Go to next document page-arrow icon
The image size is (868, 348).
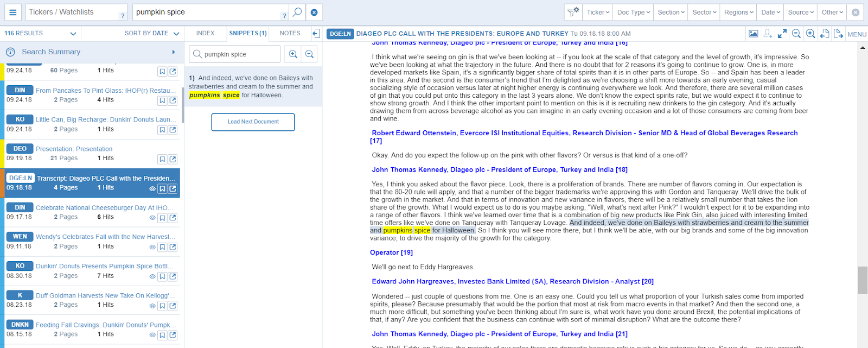click(838, 34)
